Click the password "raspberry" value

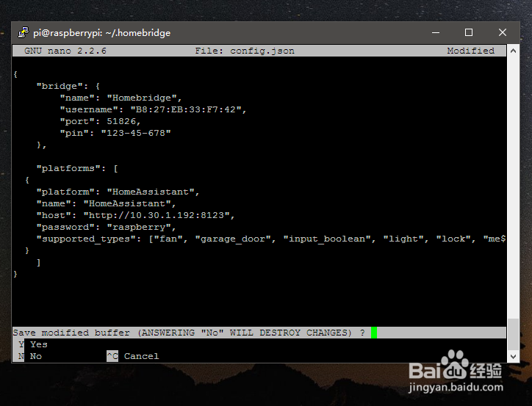[x=139, y=227]
